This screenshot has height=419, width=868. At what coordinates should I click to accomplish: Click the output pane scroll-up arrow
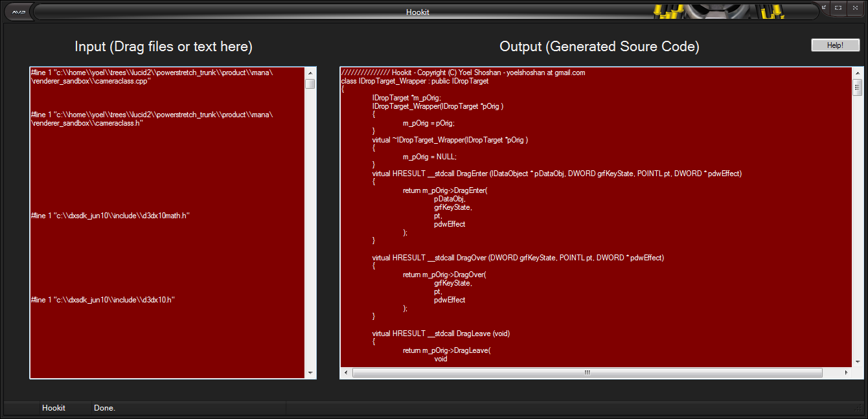pyautogui.click(x=858, y=73)
